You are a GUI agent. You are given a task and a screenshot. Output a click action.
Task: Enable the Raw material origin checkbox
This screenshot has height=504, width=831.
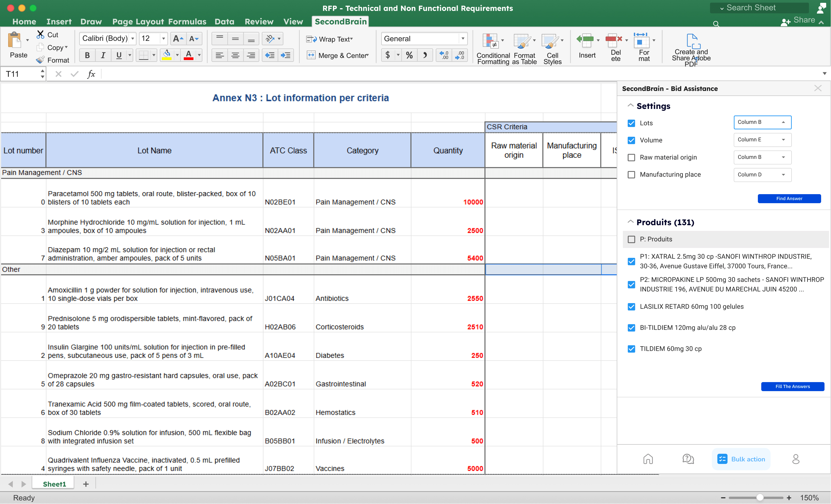point(631,157)
